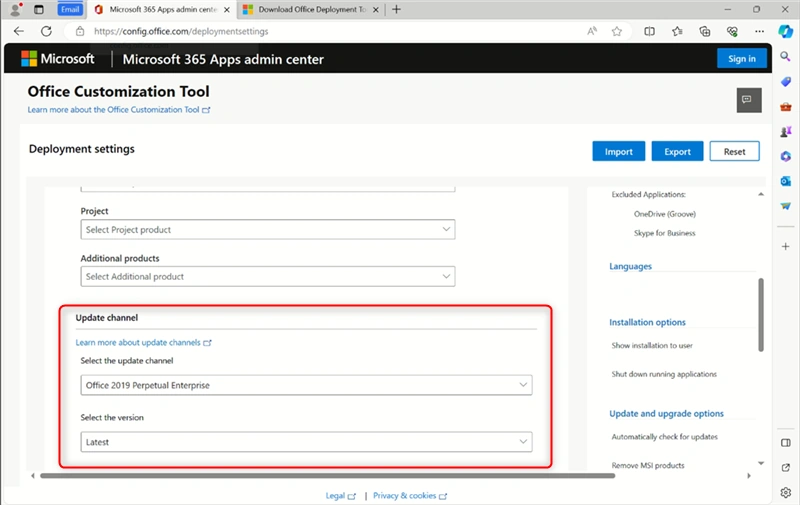Open the Privacy & cookies link
This screenshot has width=800, height=505.
pyautogui.click(x=410, y=496)
